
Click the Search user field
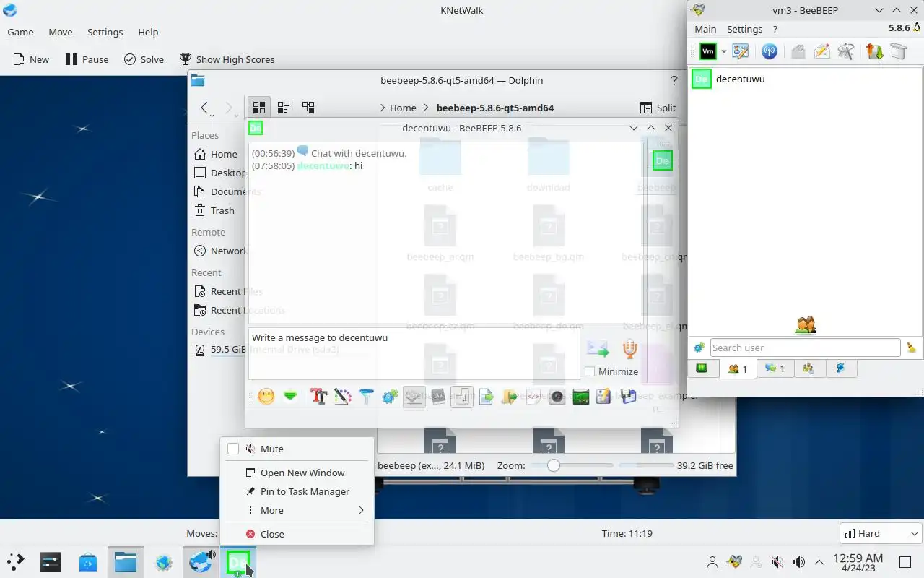(805, 348)
